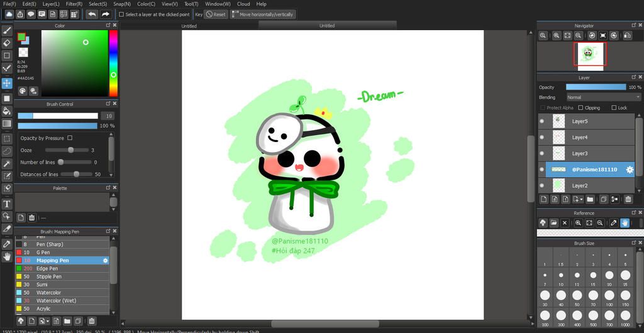Pop out the Brush Size panel
Viewport: 644px width, 333px height.
634,243
